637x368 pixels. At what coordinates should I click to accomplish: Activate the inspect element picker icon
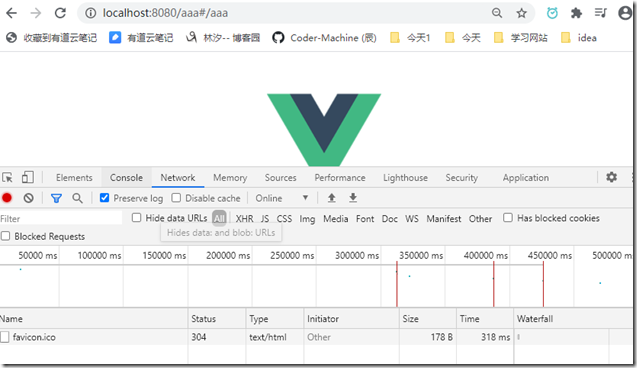click(7, 178)
